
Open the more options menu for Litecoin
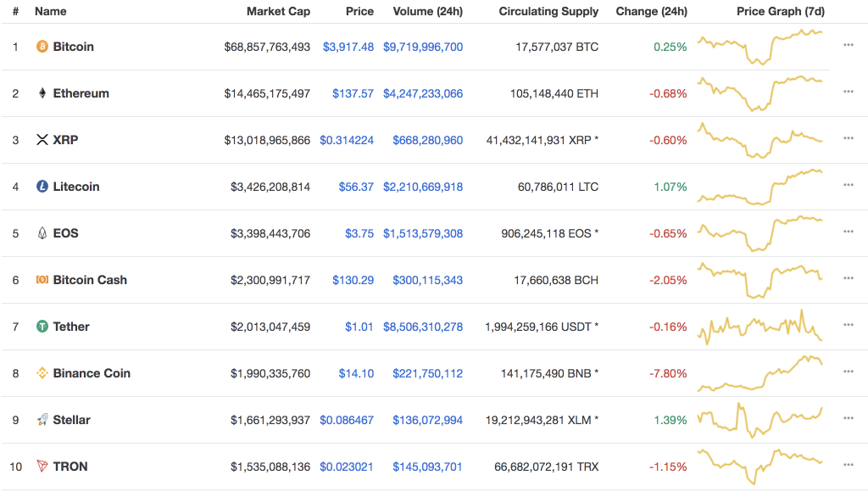848,185
